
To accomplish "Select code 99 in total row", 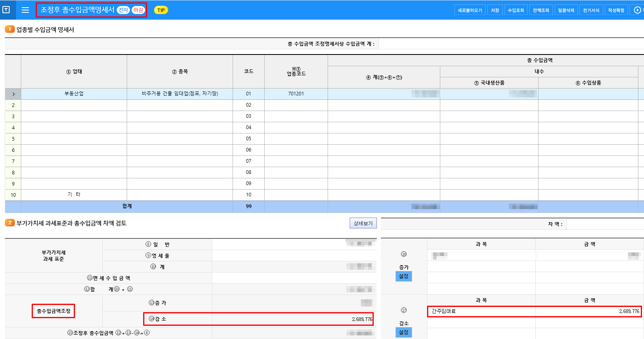I will pyautogui.click(x=249, y=206).
